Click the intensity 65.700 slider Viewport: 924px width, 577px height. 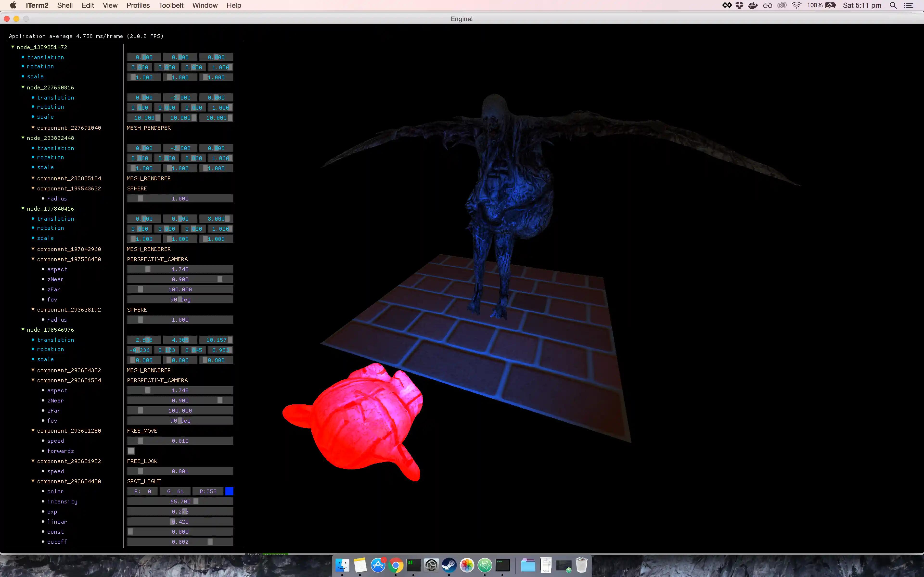pyautogui.click(x=180, y=501)
